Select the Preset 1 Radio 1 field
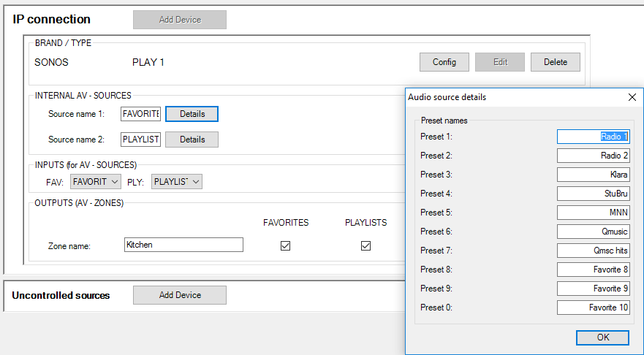The width and height of the screenshot is (644, 355). (593, 137)
